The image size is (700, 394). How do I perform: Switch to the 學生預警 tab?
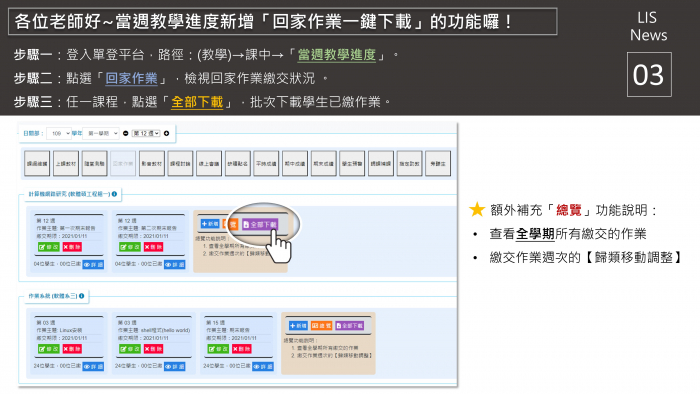[352, 164]
